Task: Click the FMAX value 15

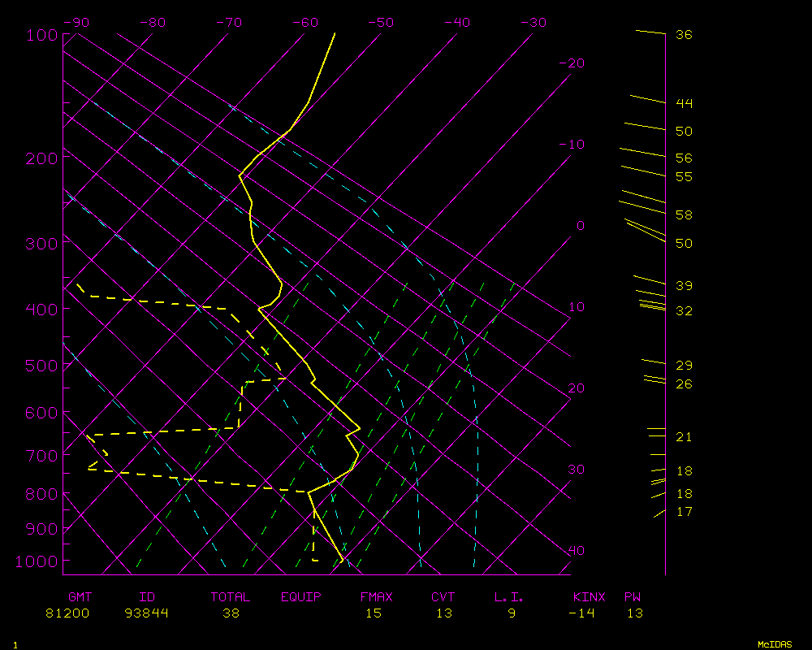Action: 373,613
